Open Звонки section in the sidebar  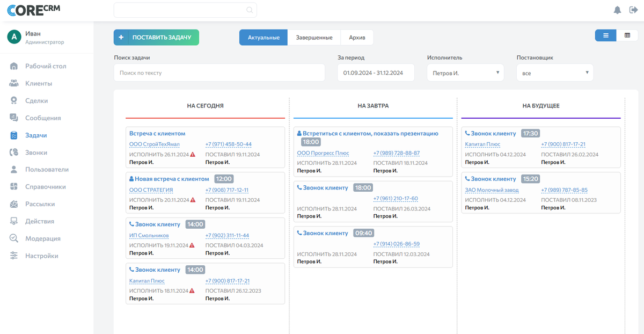pos(36,153)
